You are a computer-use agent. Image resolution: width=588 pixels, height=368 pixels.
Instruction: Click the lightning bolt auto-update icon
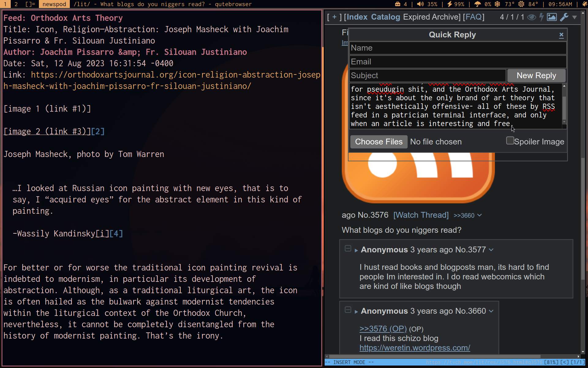541,17
